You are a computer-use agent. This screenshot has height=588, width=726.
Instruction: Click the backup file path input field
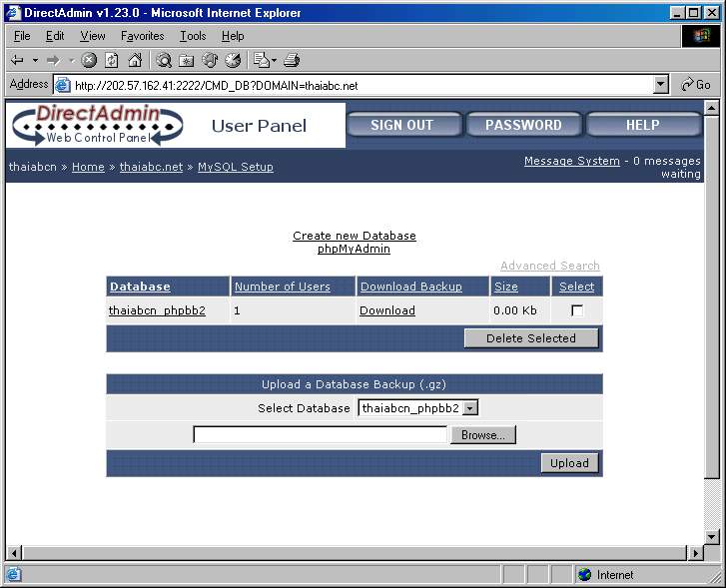coord(320,435)
